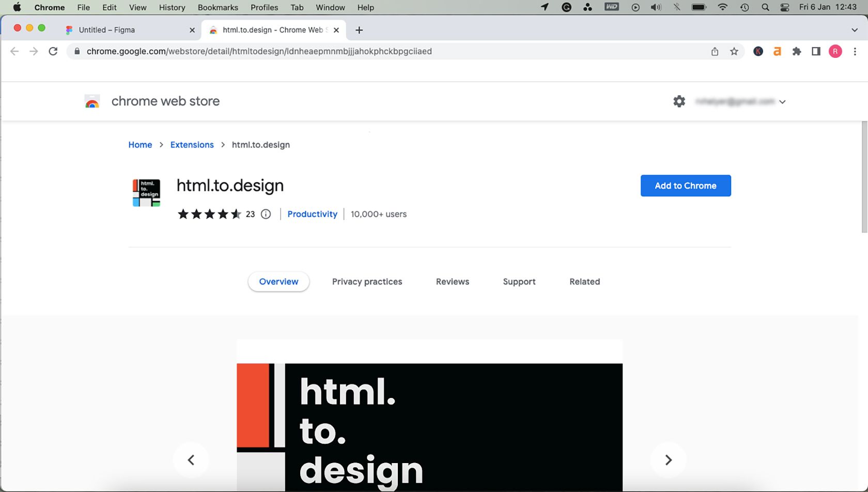The width and height of the screenshot is (868, 492).
Task: Open the Chrome three-dot menu
Action: click(855, 51)
